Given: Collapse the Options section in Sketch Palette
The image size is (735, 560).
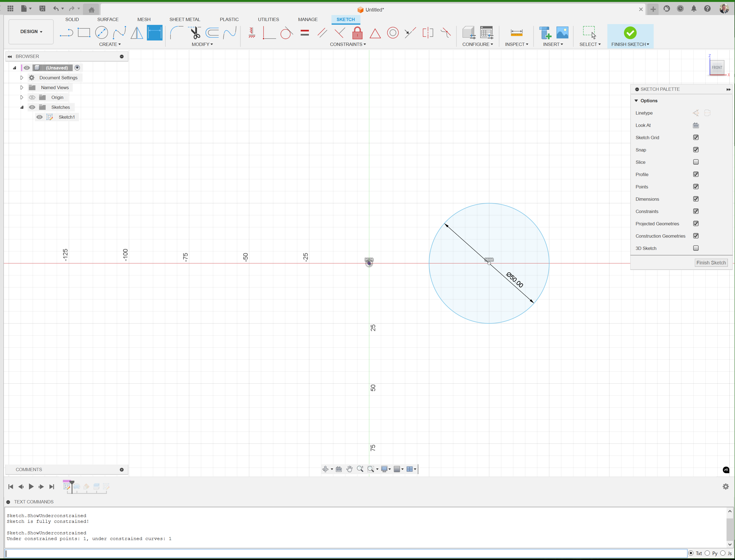Looking at the screenshot, I should 636,101.
